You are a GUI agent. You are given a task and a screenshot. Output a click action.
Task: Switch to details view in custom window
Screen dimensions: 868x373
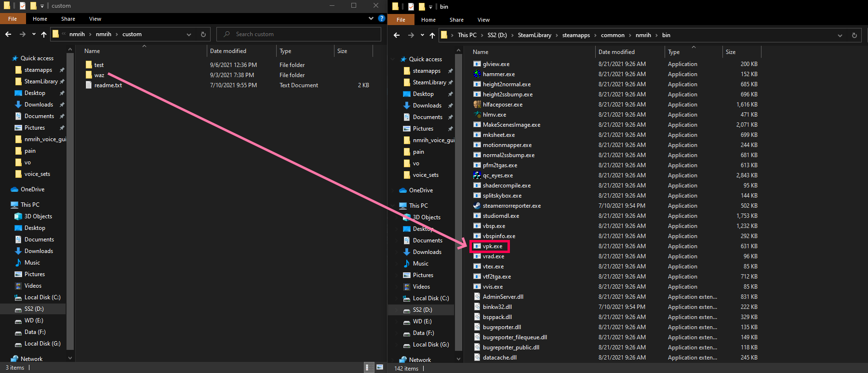click(367, 367)
